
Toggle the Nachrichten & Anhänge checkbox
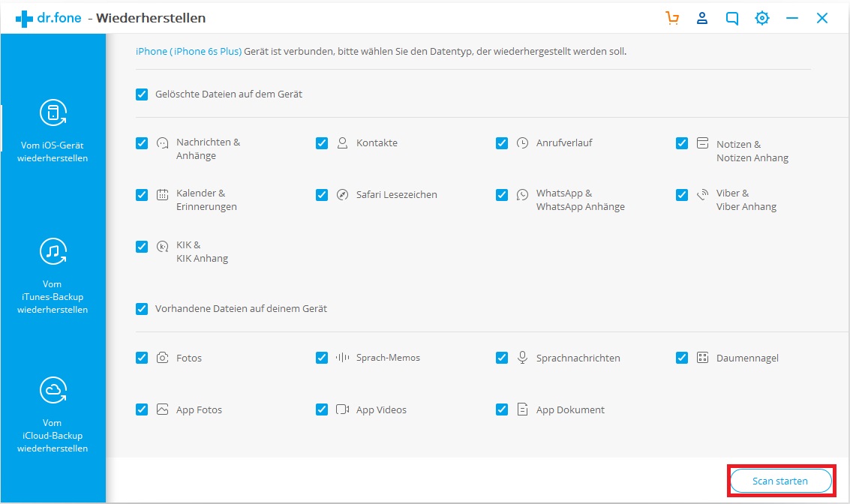142,143
